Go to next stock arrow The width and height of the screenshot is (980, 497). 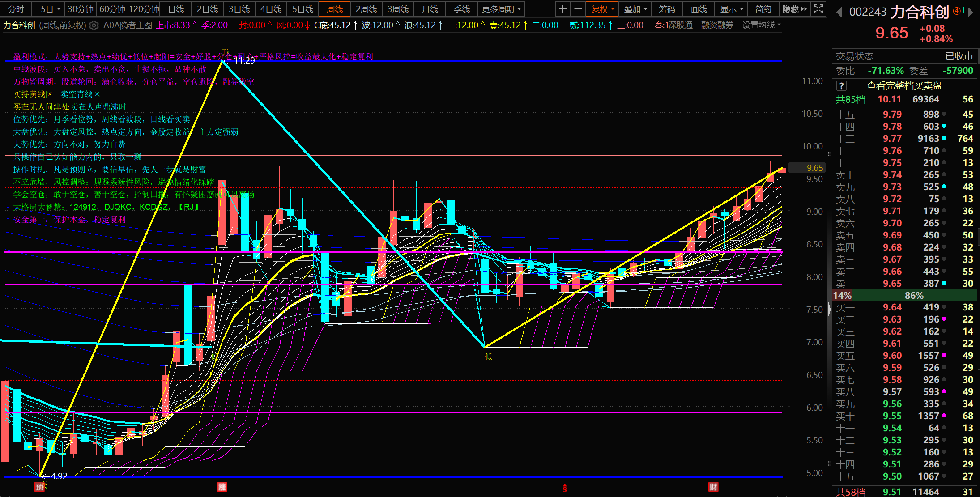click(971, 12)
